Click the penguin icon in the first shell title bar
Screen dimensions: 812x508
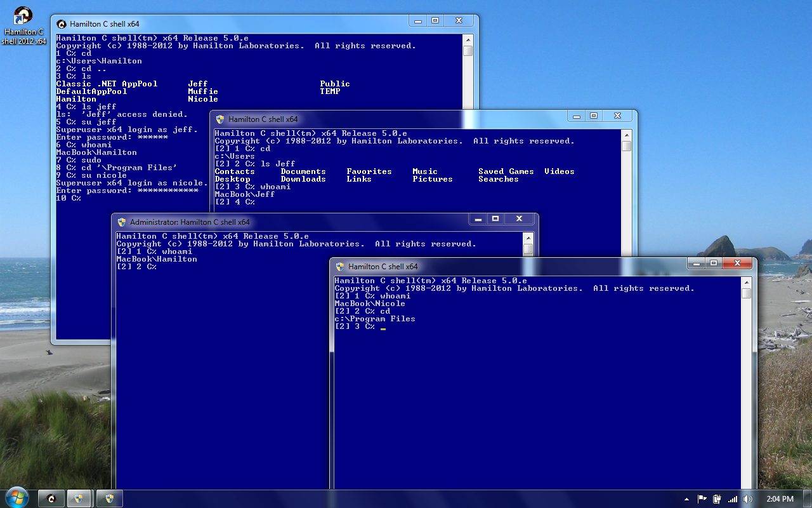pos(62,24)
